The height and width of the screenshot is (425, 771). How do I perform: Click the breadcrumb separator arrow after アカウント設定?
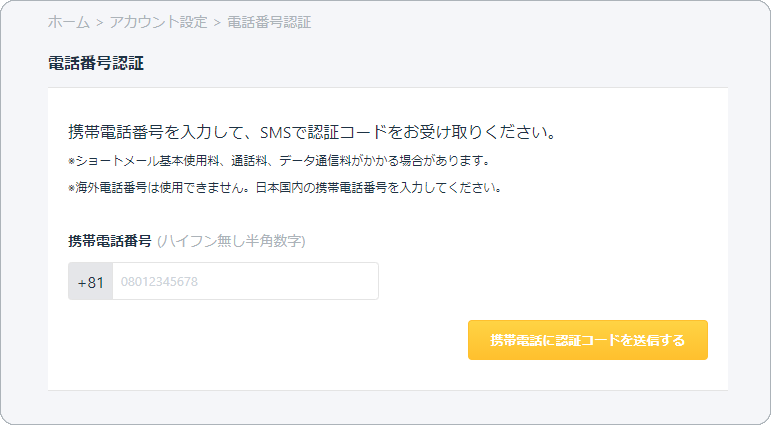pyautogui.click(x=217, y=23)
